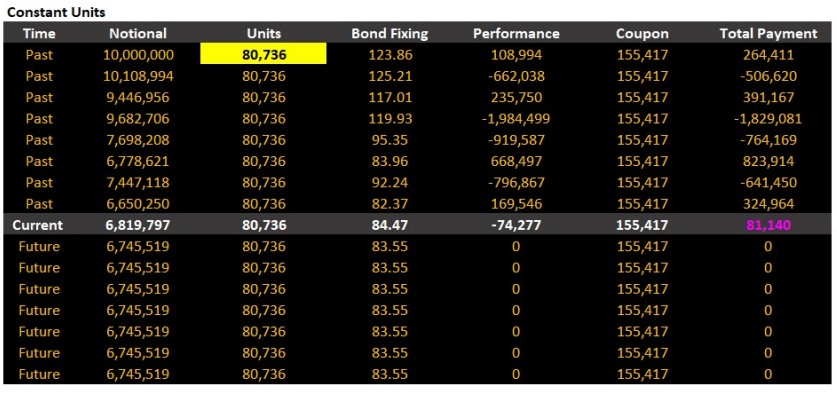Click the total payment cell 823,914

tap(768, 161)
